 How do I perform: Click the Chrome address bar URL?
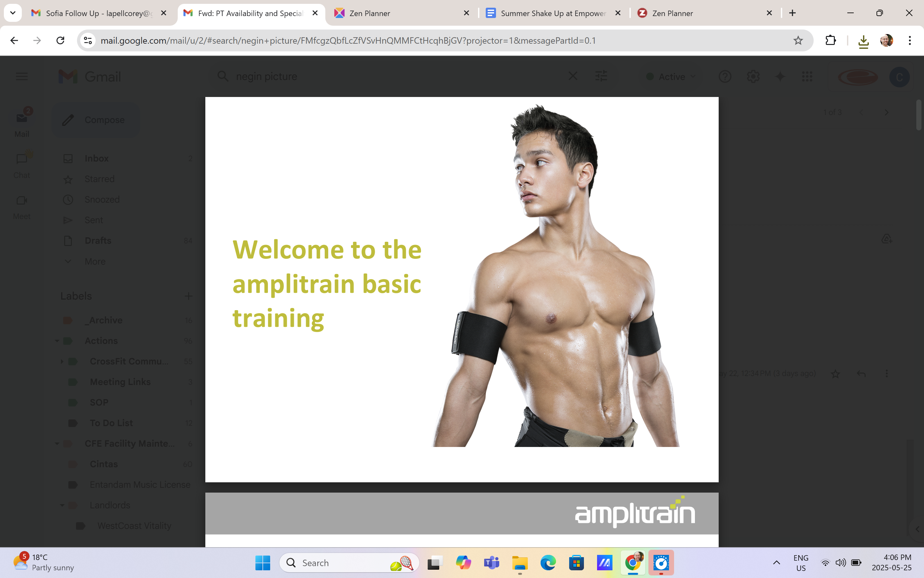(x=348, y=40)
